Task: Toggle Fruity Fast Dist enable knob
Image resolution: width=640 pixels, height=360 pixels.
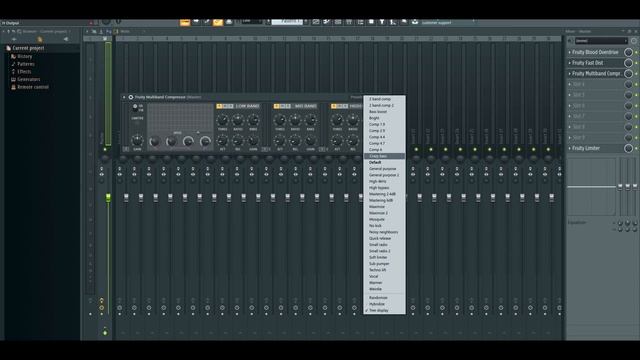Action: coord(628,63)
